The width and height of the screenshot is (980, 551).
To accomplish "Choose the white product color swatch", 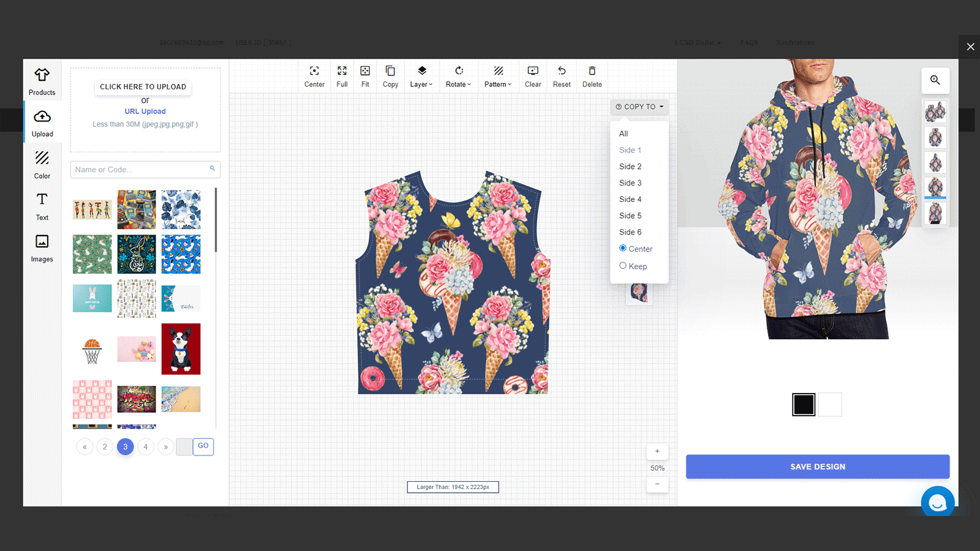I will tap(830, 404).
